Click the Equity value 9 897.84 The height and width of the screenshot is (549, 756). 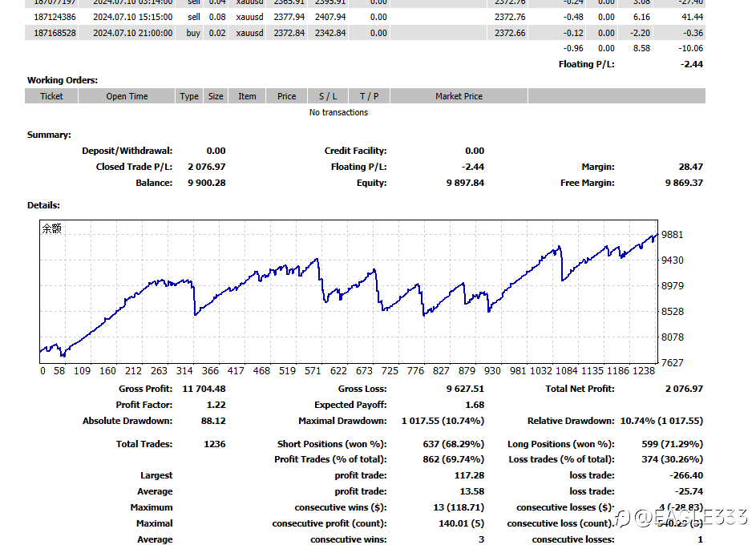coord(465,183)
